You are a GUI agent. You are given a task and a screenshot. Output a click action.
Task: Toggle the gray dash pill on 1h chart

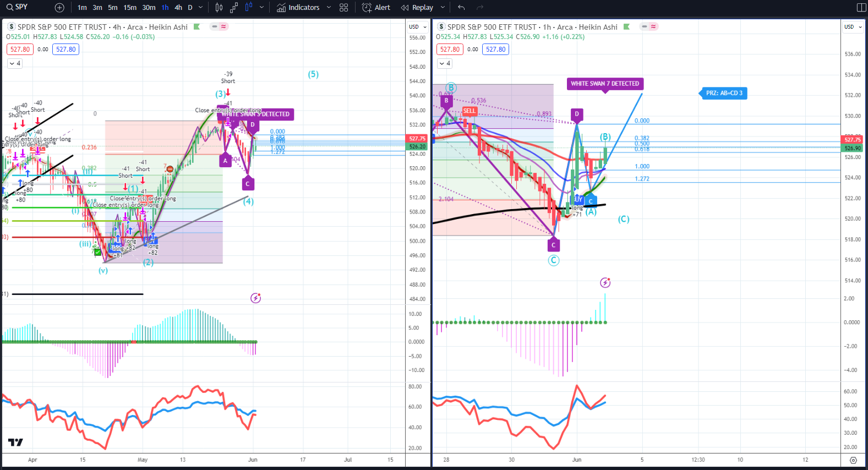pos(645,26)
